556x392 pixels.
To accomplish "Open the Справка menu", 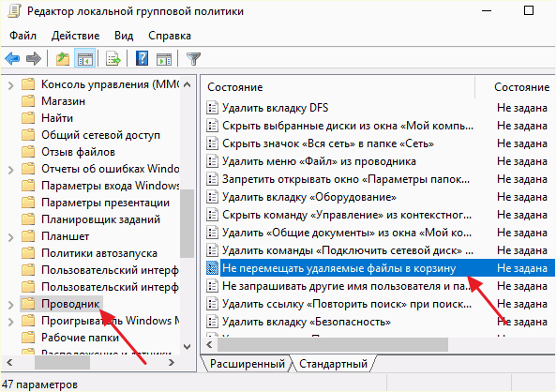I will tap(170, 36).
